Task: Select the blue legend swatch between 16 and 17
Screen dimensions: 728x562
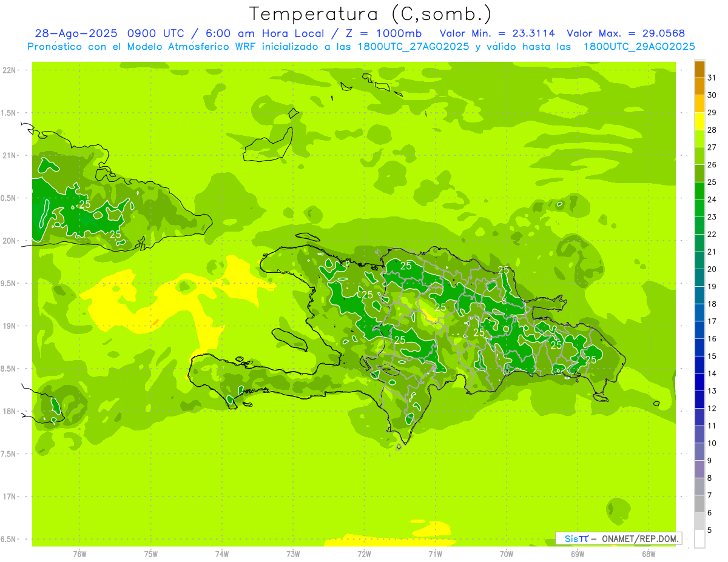Action: (699, 330)
